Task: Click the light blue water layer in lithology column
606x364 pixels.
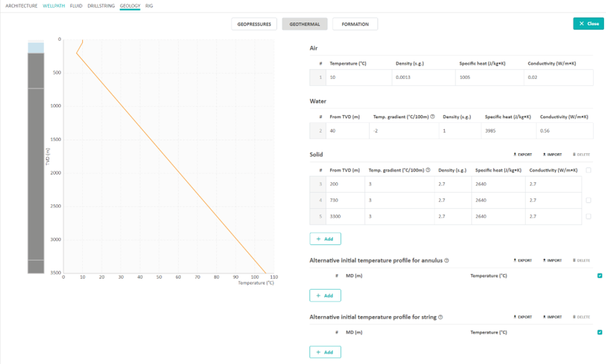Action: tap(35, 47)
